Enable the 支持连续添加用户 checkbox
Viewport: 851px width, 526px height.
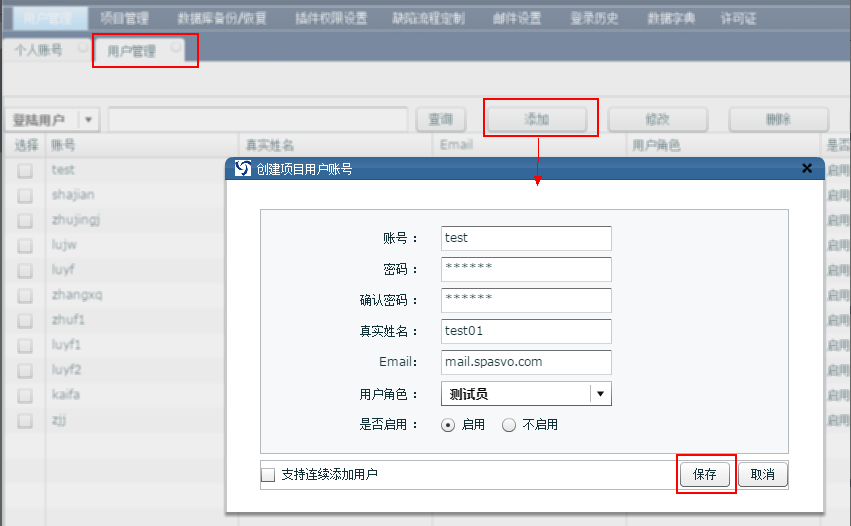click(x=268, y=475)
